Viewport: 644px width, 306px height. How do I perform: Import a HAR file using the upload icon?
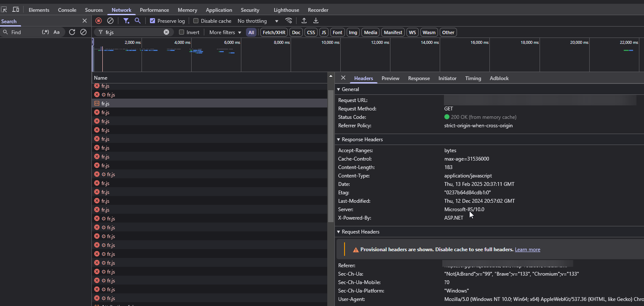point(304,20)
